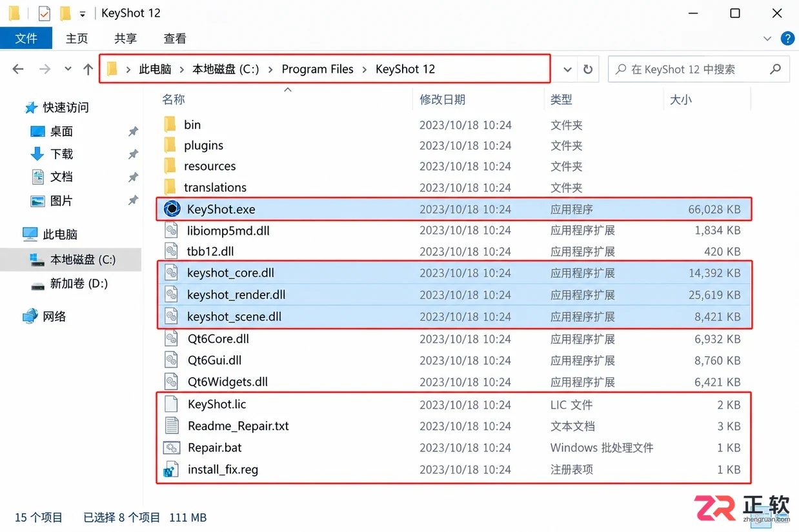Click the resources folder icon
799x532 pixels.
[170, 166]
